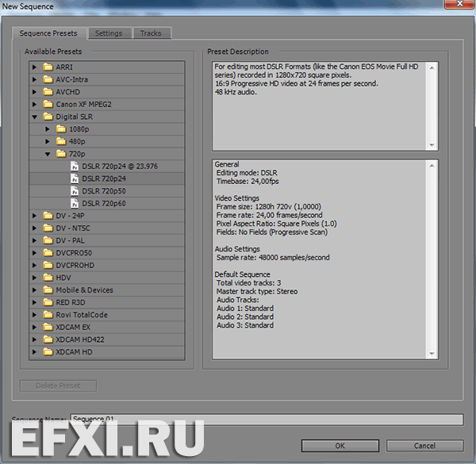The image size is (476, 464).
Task: Click the AVCHD folder icon
Action: pyautogui.click(x=48, y=92)
